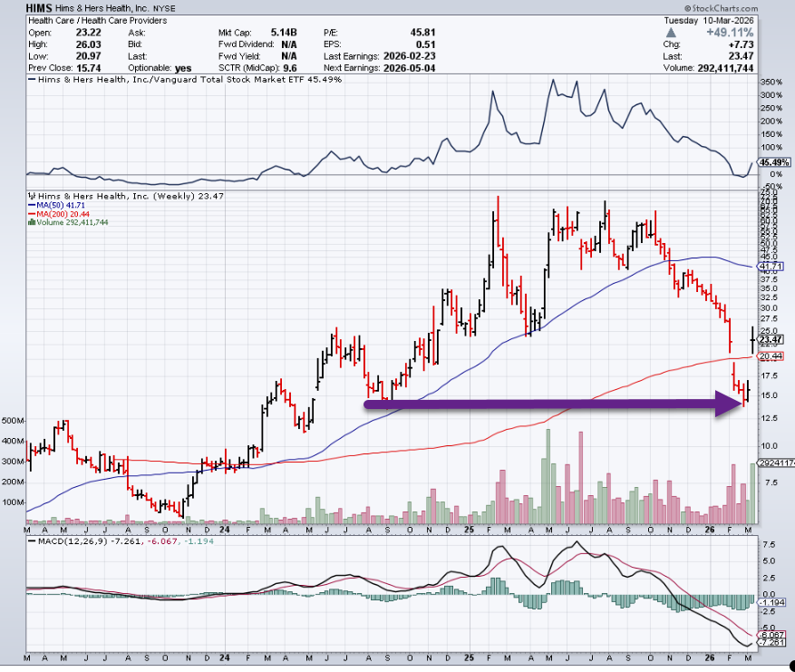Click the blue MA(50) legend line marker
Screen dimensions: 795x672
pyautogui.click(x=31, y=204)
